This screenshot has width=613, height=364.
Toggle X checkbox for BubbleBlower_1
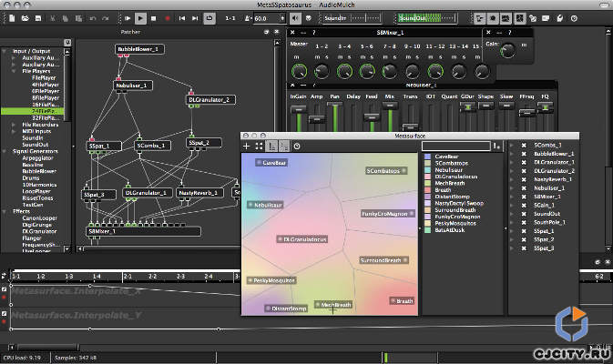(x=524, y=154)
